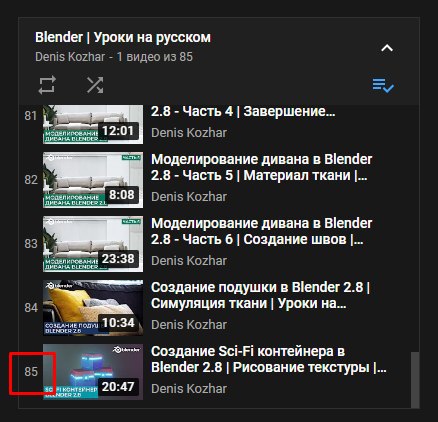Image resolution: width=438 pixels, height=422 pixels.
Task: Select title 'Часть 4 | Завершение…'
Action: (243, 111)
